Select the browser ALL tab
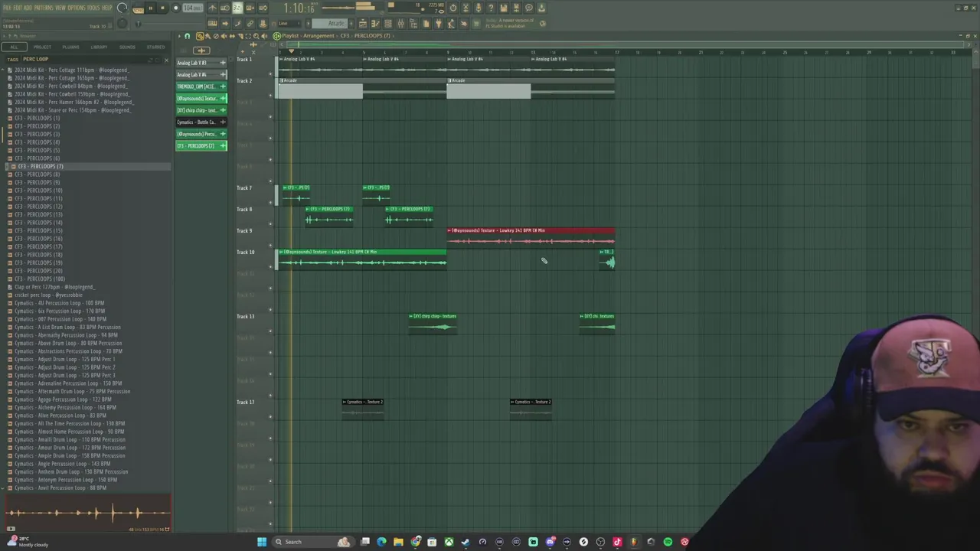The image size is (980, 551). [14, 47]
